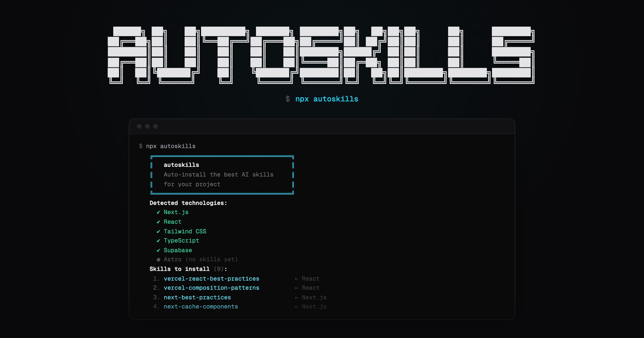
Task: Select the vercel-composition-patterns skill
Action: click(x=211, y=288)
